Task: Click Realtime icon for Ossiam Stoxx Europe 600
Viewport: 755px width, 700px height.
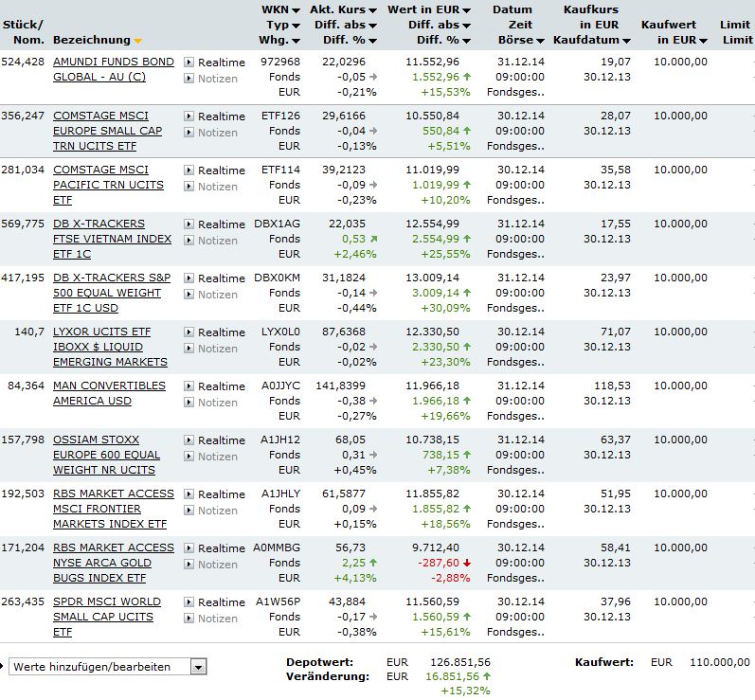Action: coord(189,440)
